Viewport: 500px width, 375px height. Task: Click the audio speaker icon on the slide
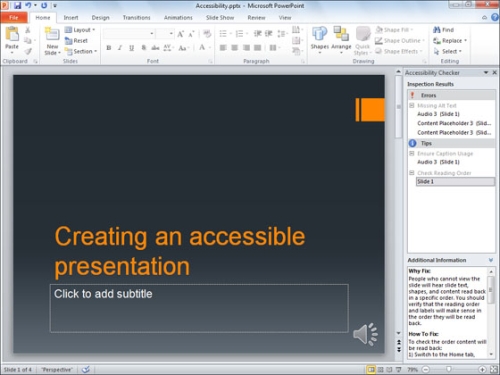(x=365, y=334)
